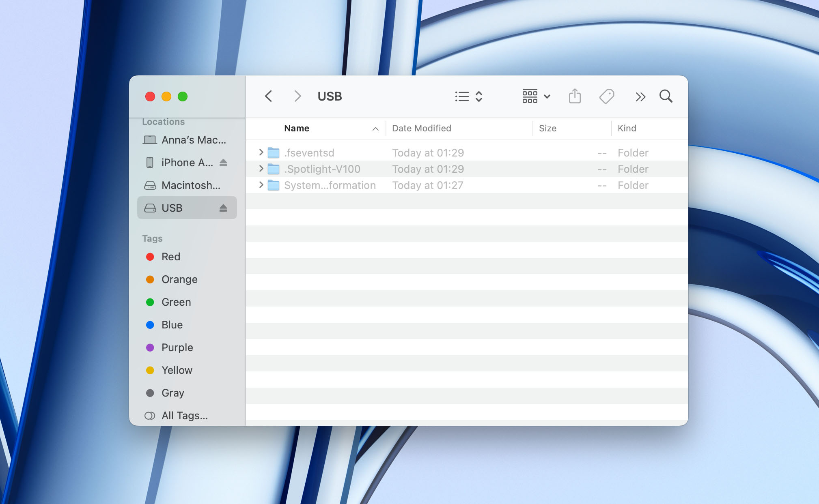Click the Date Modified column header

[x=421, y=128]
